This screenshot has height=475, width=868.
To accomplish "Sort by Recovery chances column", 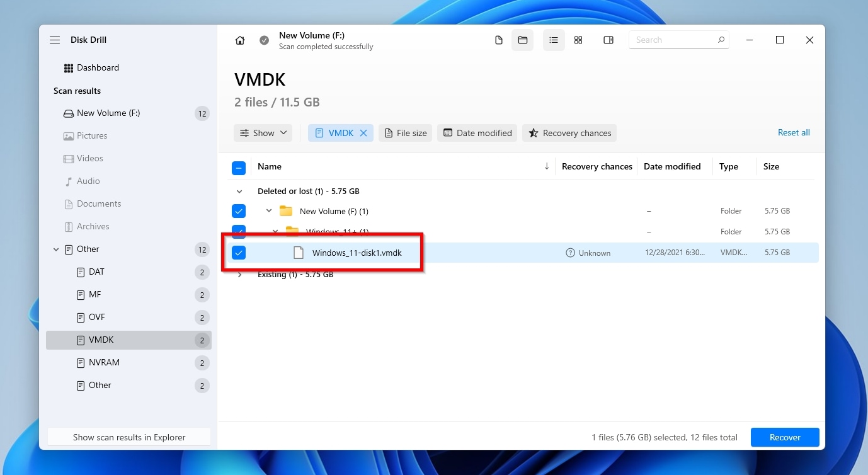I will (597, 166).
